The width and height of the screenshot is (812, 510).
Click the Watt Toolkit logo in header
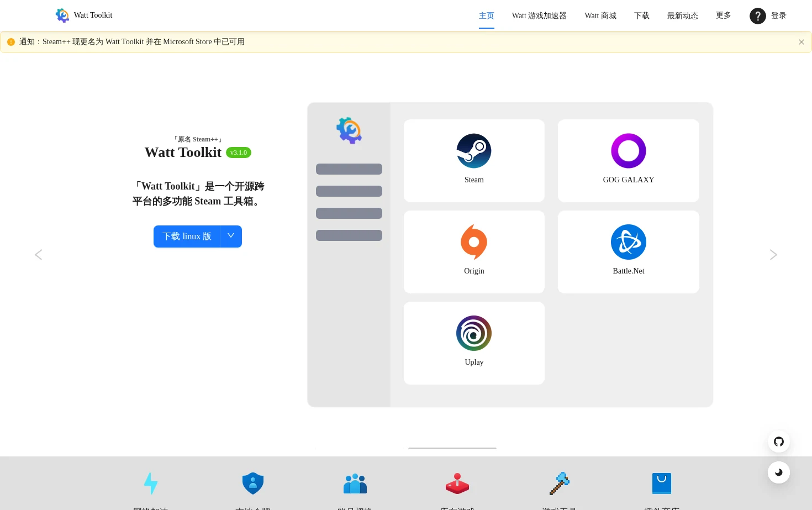pyautogui.click(x=62, y=15)
